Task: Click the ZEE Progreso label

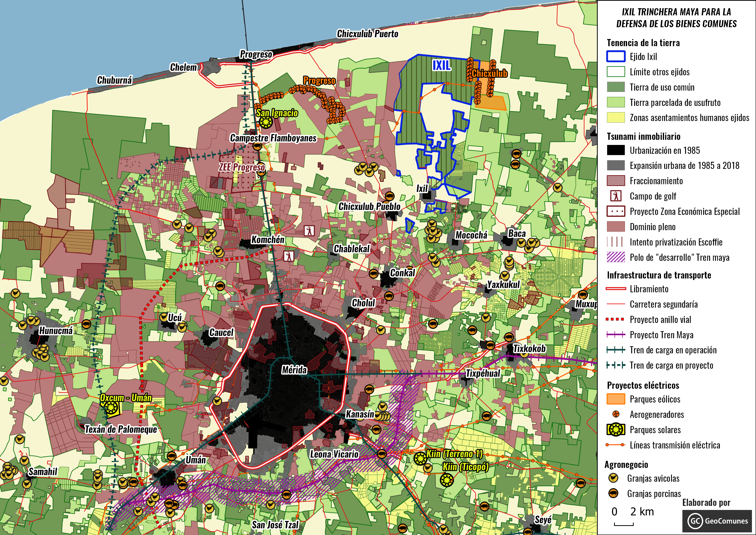Action: pyautogui.click(x=242, y=167)
